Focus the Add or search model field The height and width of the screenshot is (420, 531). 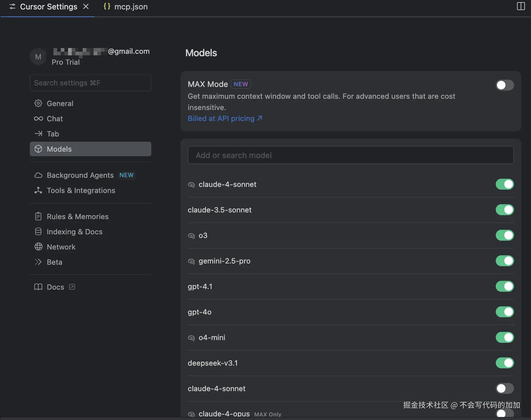(x=351, y=155)
